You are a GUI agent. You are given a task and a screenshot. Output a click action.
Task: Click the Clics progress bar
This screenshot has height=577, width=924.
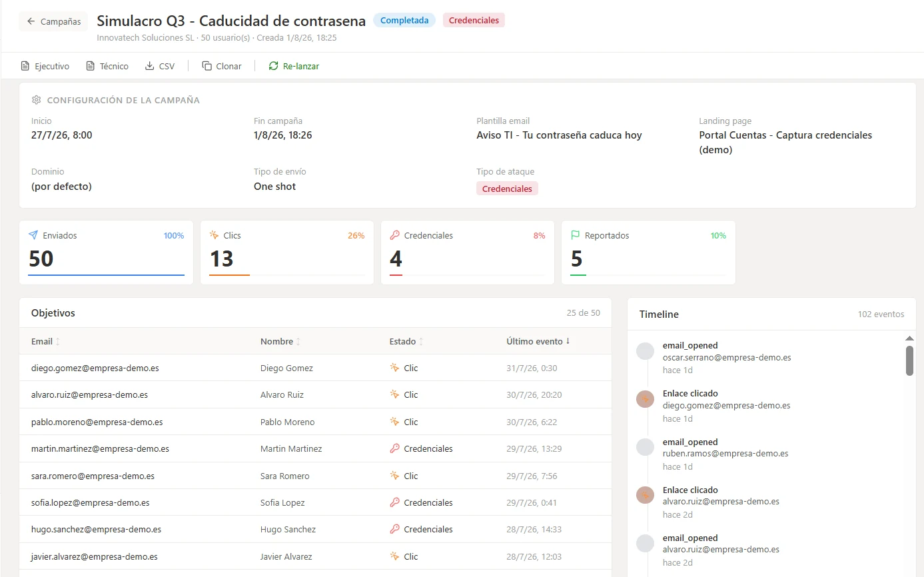pos(287,275)
